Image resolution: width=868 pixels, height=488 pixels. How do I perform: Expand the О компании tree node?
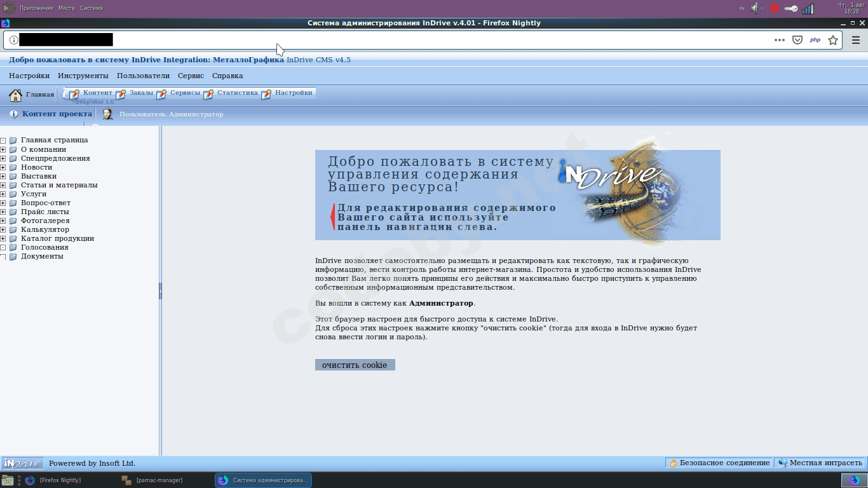pyautogui.click(x=3, y=150)
